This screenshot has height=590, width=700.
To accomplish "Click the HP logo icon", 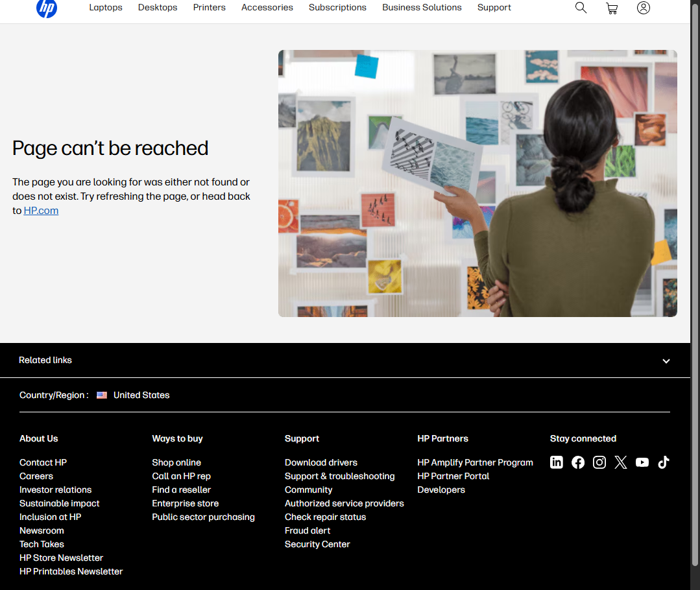I will pyautogui.click(x=47, y=8).
